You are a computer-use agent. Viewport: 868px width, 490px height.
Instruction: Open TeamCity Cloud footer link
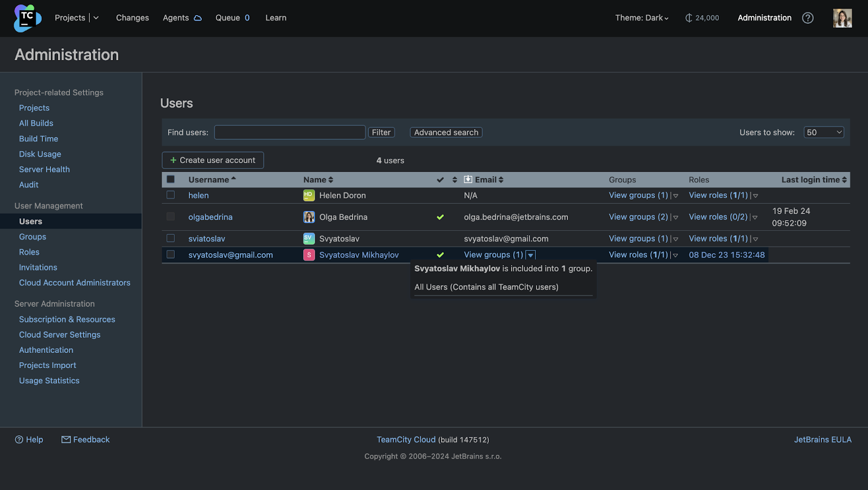click(406, 440)
